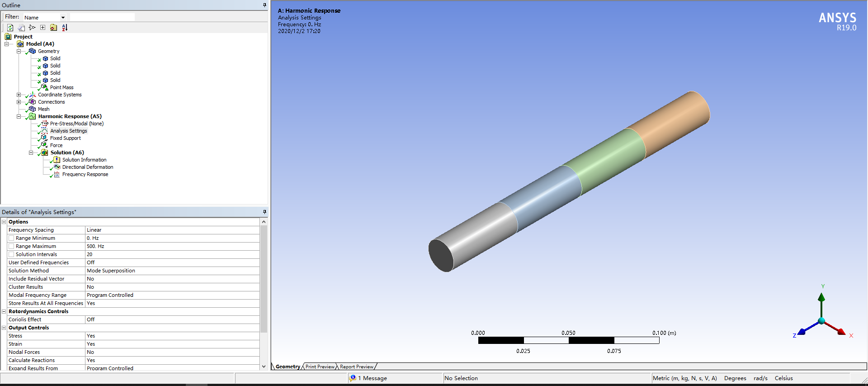
Task: Toggle the Range Maximum parameter checkbox
Action: click(11, 246)
